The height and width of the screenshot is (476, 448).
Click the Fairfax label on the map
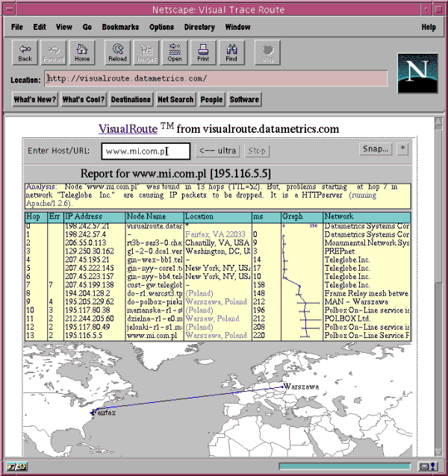pyautogui.click(x=104, y=413)
